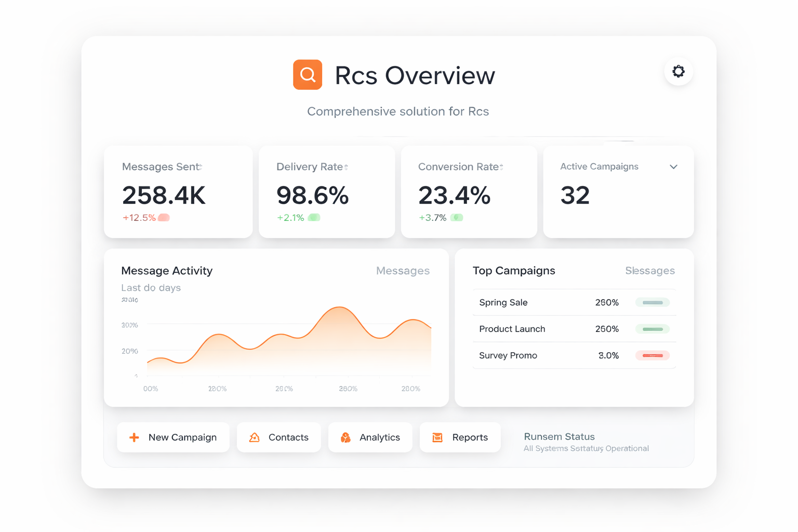
Task: Open the Conversion Rate sort arrows
Action: tap(501, 167)
